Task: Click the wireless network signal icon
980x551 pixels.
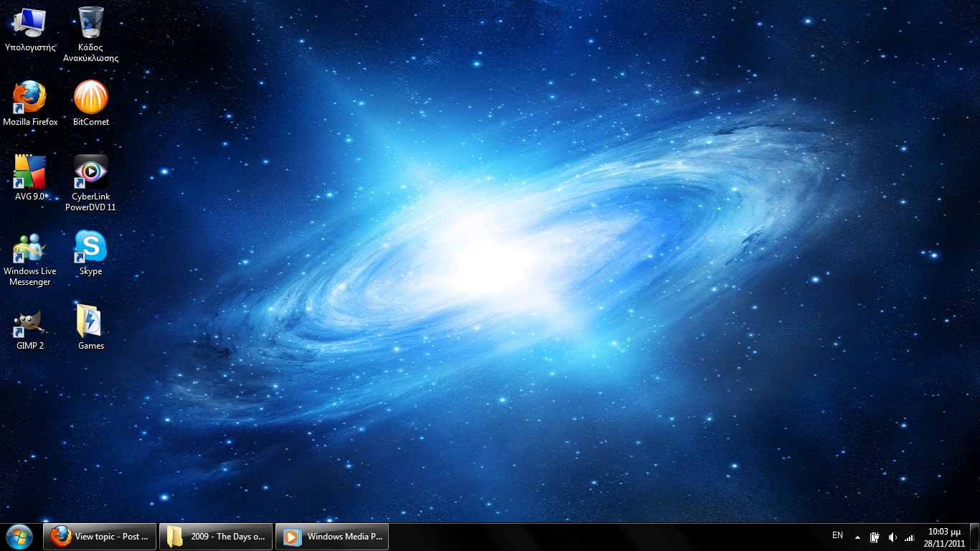Action: [910, 537]
